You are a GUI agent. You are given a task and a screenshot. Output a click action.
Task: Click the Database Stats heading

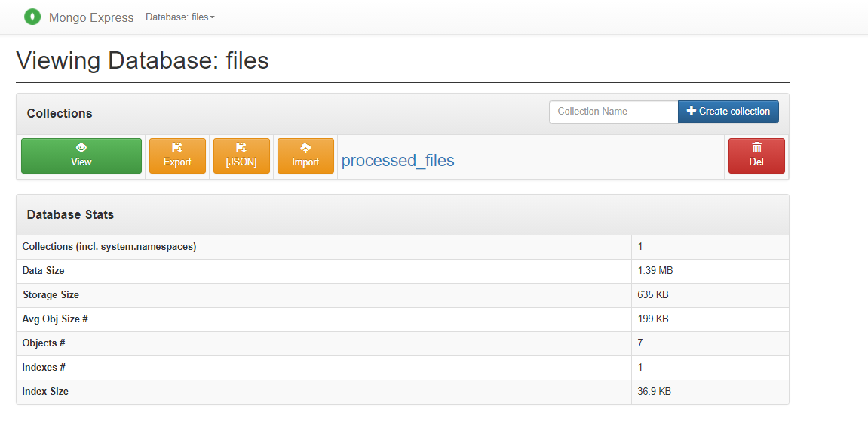click(x=70, y=215)
